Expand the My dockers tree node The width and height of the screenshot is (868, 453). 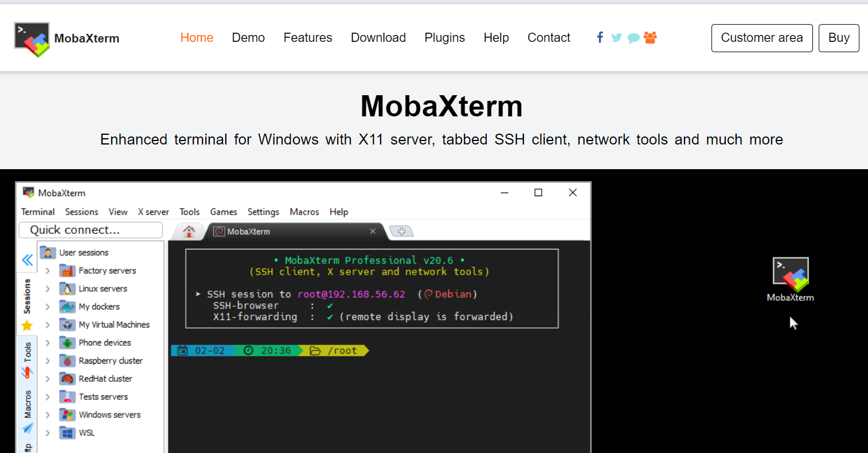48,307
